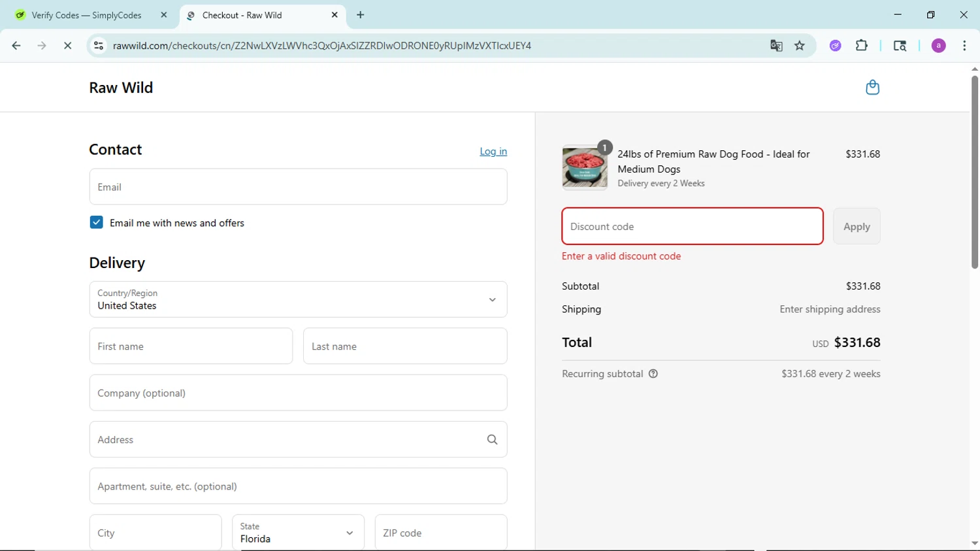The width and height of the screenshot is (980, 551).
Task: Focus the First name field
Action: [191, 346]
